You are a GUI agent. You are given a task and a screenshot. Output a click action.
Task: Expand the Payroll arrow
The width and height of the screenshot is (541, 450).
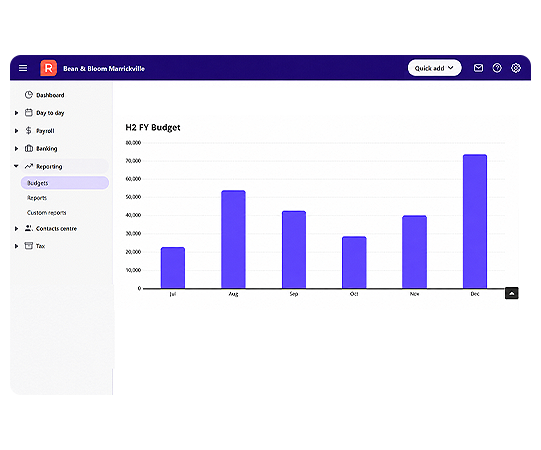click(16, 131)
